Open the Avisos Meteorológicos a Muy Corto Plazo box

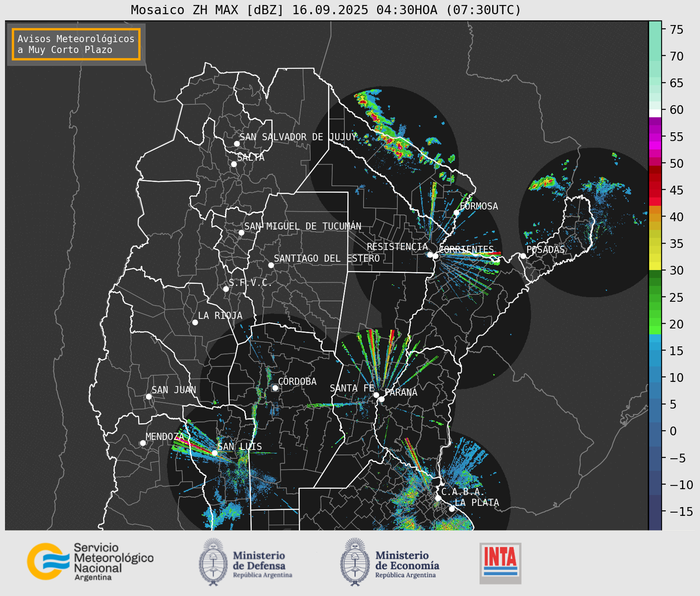(76, 44)
